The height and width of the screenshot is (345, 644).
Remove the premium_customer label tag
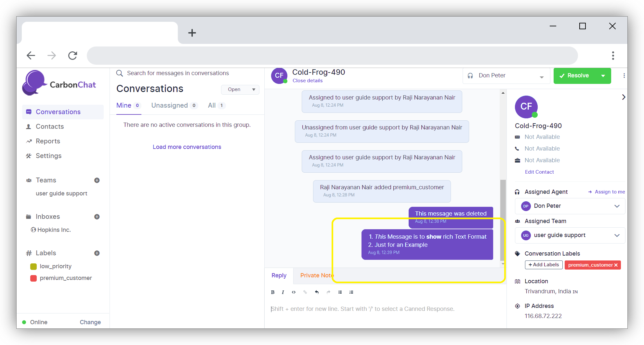616,265
